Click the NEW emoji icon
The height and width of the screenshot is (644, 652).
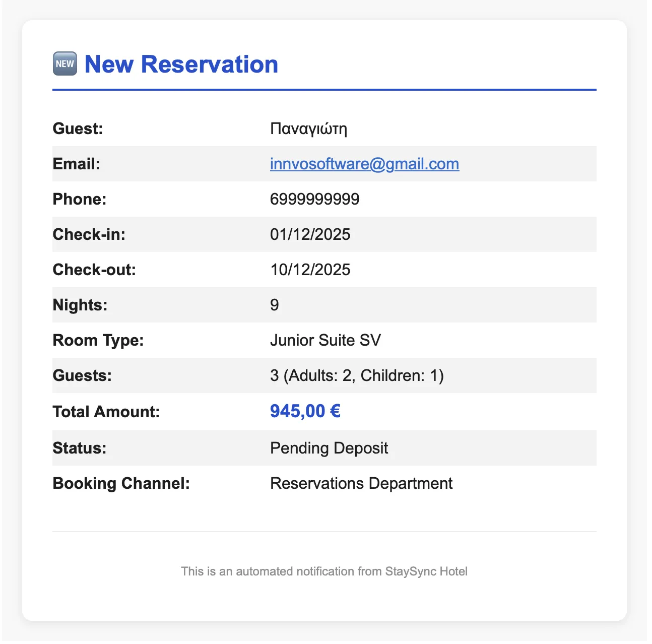(x=65, y=64)
